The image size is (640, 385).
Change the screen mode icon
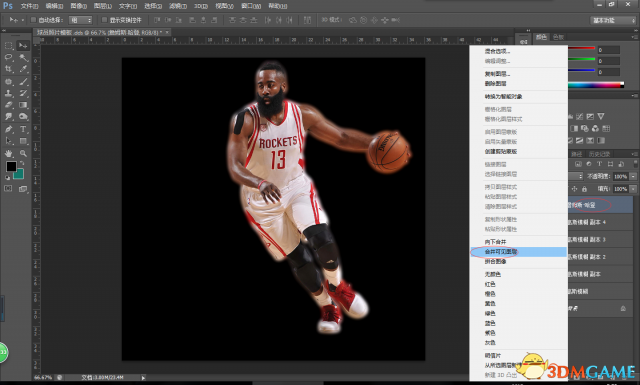click(x=23, y=189)
